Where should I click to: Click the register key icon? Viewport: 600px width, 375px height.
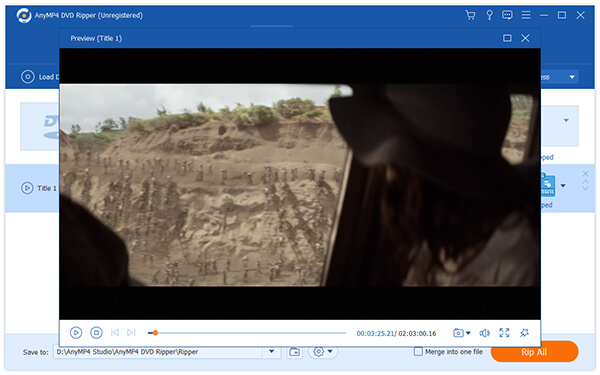tap(489, 15)
